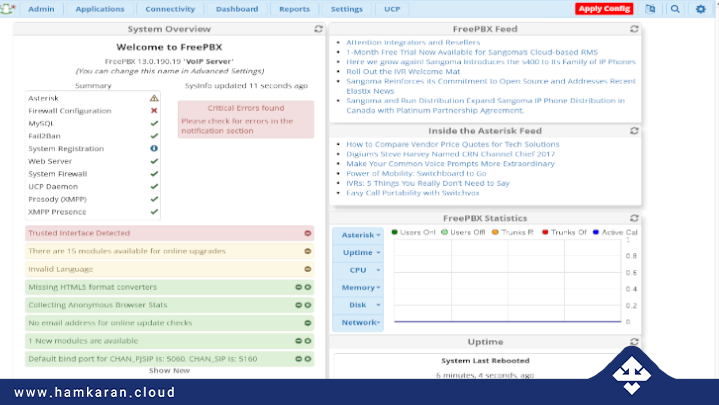Open the CPU statistics dropdown
The width and height of the screenshot is (719, 405).
(358, 270)
